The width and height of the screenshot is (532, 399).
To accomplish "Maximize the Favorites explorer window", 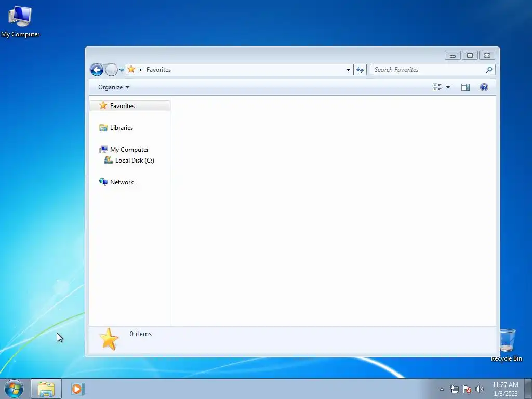I will [470, 55].
